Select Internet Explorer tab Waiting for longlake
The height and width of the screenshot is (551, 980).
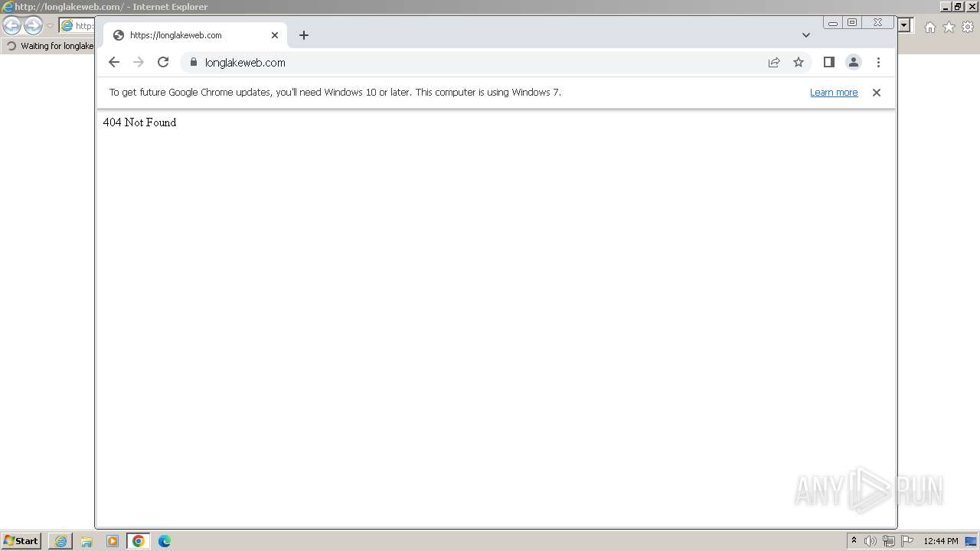point(50,46)
